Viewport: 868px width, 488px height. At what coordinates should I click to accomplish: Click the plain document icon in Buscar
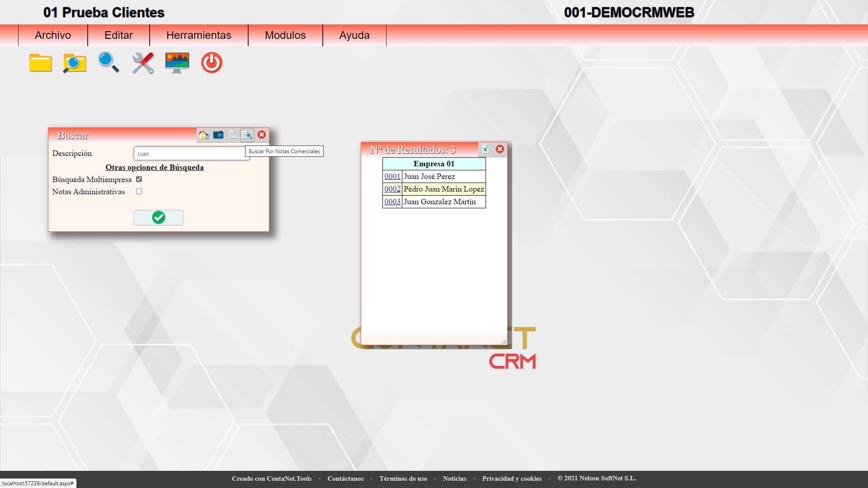click(233, 135)
